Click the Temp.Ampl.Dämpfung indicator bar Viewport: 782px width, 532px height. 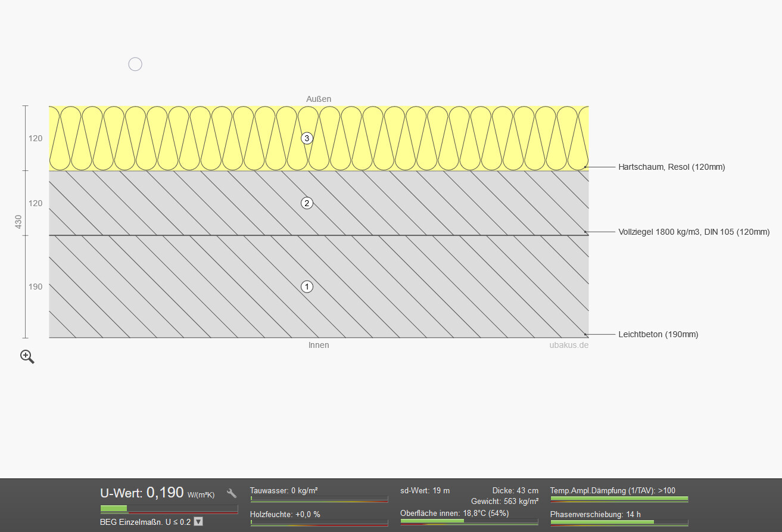[x=619, y=499]
